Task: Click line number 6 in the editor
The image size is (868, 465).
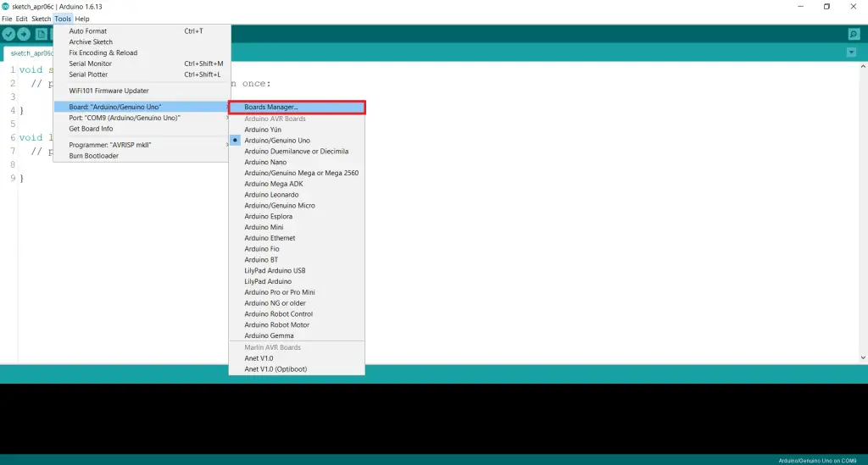Action: (x=13, y=138)
